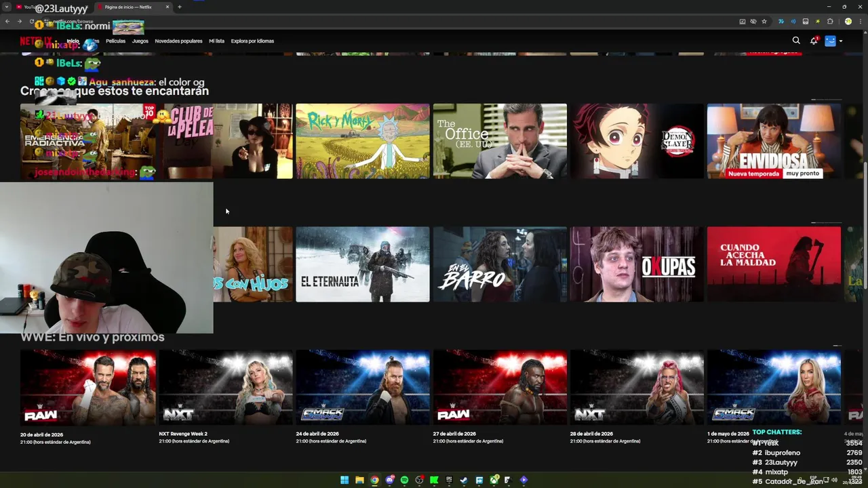
Task: Click the install app icon in address bar
Action: tap(743, 21)
